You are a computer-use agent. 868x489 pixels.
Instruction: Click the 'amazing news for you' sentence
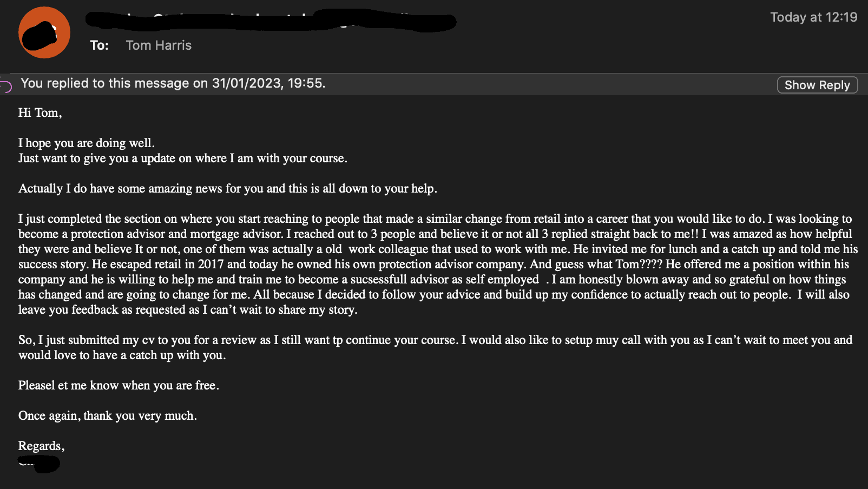228,188
